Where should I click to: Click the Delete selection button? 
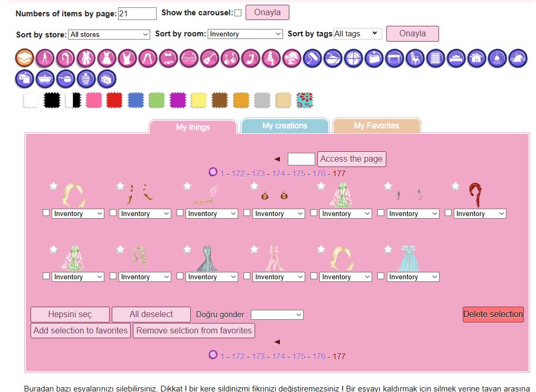493,315
